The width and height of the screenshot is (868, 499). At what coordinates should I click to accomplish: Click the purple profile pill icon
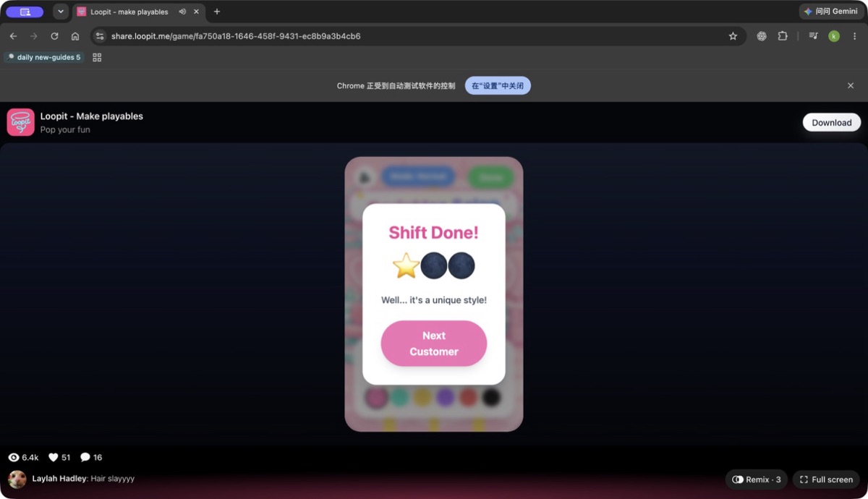(25, 12)
